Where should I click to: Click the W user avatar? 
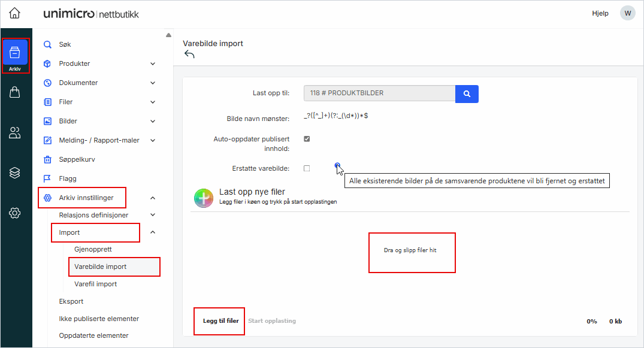(x=627, y=13)
